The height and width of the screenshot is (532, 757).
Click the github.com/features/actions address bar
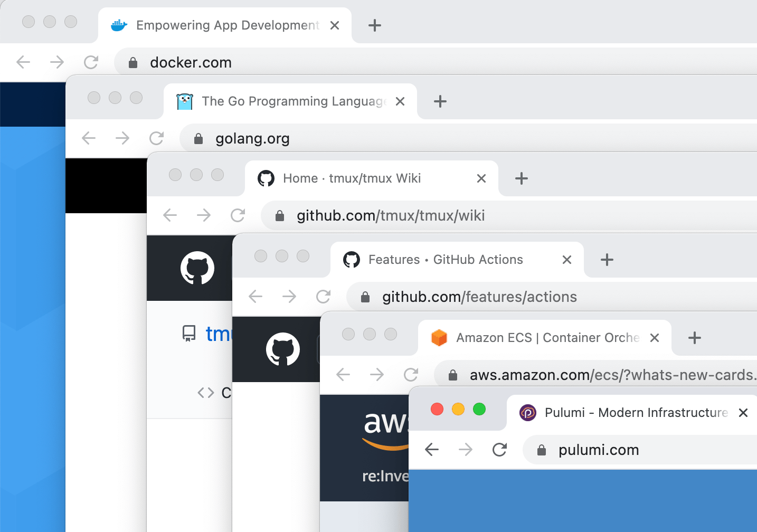point(552,297)
